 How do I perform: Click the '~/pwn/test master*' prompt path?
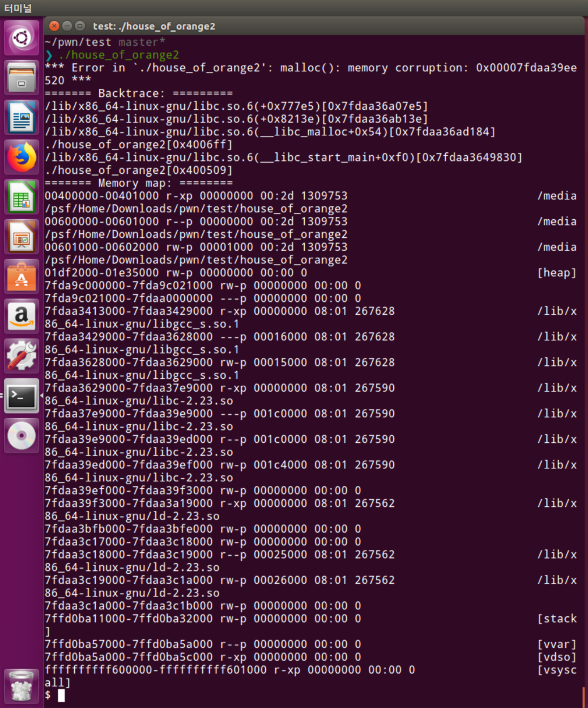click(x=105, y=42)
